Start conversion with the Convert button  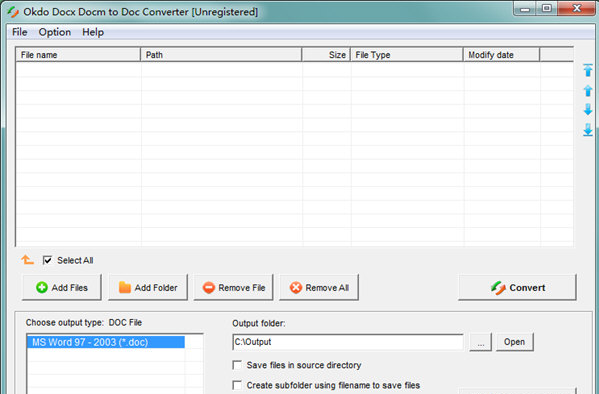[518, 287]
